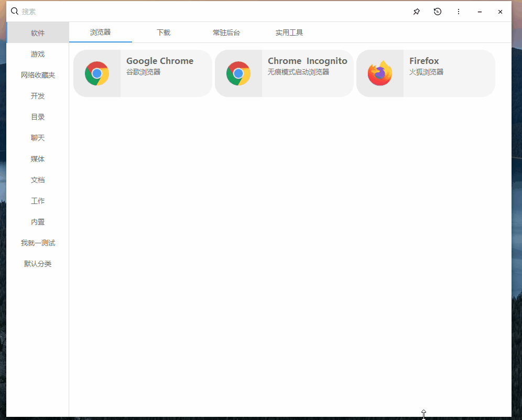Switch to the 下载 tab

pyautogui.click(x=164, y=33)
